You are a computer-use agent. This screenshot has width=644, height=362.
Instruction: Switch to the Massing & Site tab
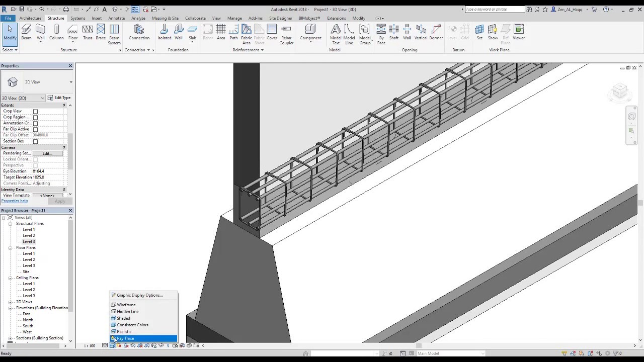165,18
